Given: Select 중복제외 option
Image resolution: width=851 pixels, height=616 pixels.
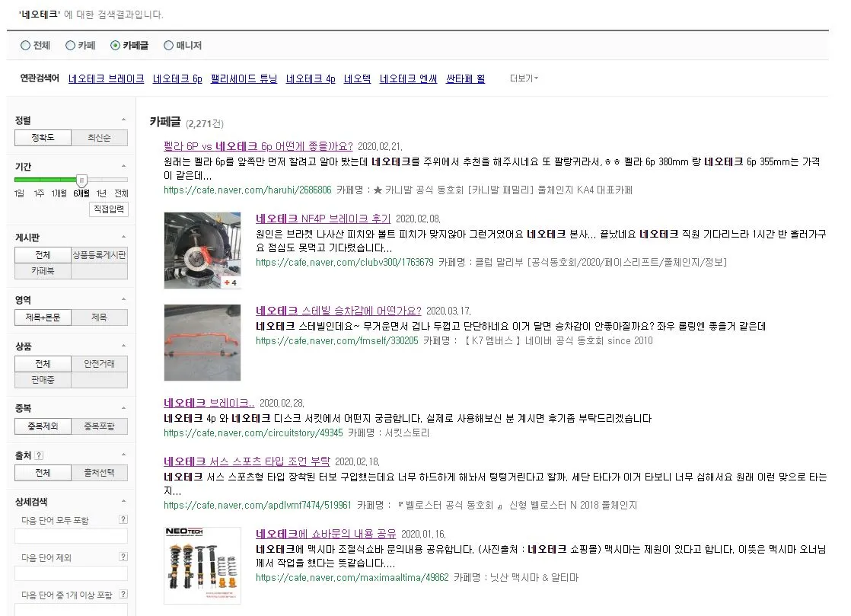Looking at the screenshot, I should click(43, 426).
